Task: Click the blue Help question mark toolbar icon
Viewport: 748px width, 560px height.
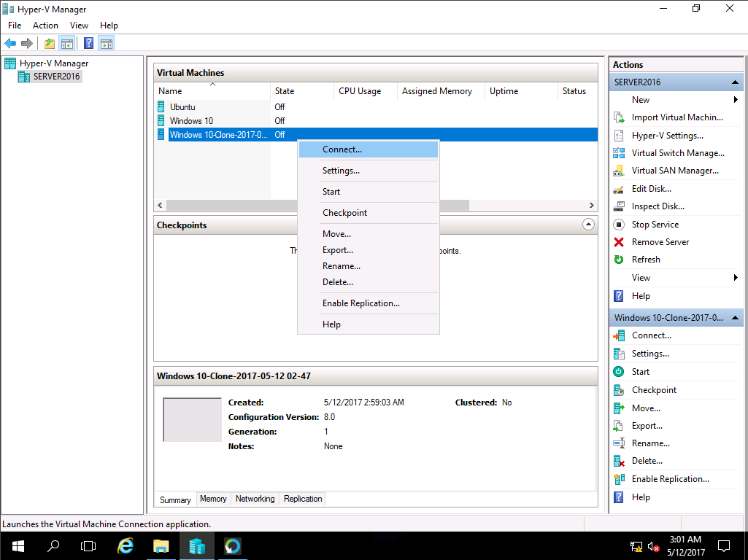Action: pos(88,43)
